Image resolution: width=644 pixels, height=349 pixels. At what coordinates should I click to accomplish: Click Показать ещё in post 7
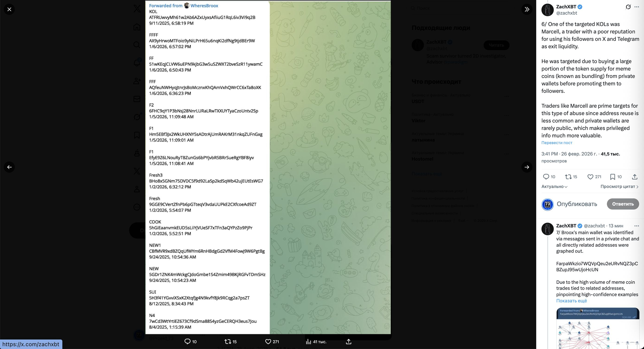coord(571,301)
